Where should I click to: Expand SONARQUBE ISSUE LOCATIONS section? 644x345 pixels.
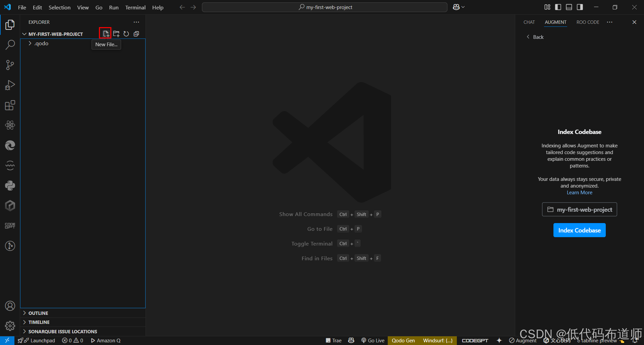(83, 332)
